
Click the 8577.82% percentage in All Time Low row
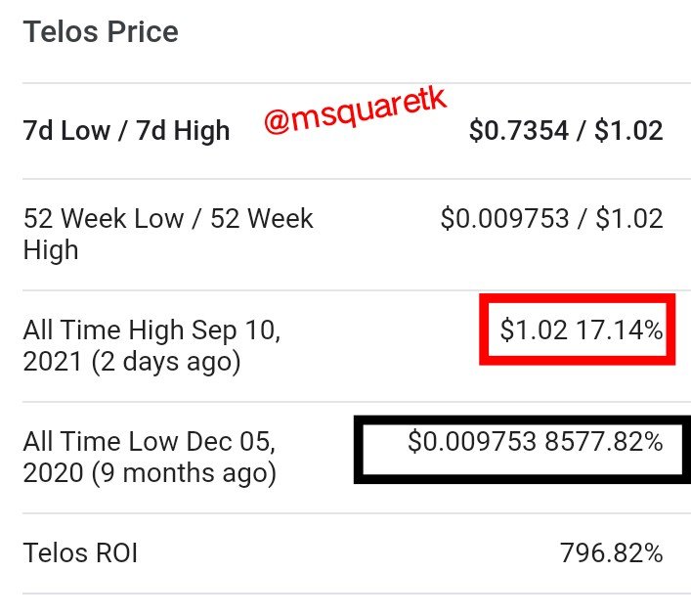point(604,441)
